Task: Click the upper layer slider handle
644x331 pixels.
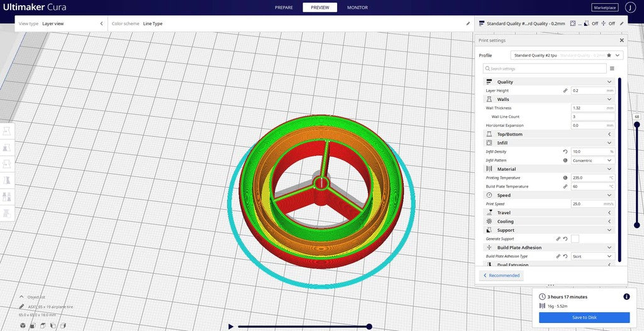Action: (636, 125)
